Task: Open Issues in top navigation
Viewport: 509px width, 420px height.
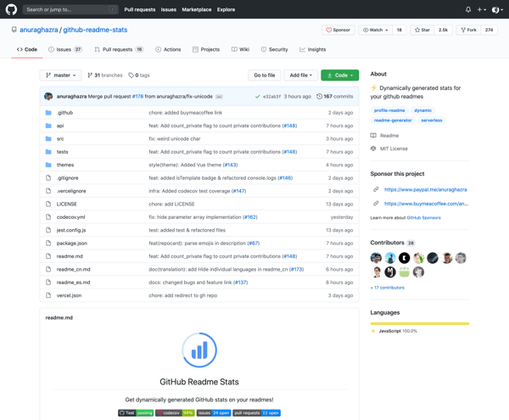Action: pyautogui.click(x=169, y=9)
